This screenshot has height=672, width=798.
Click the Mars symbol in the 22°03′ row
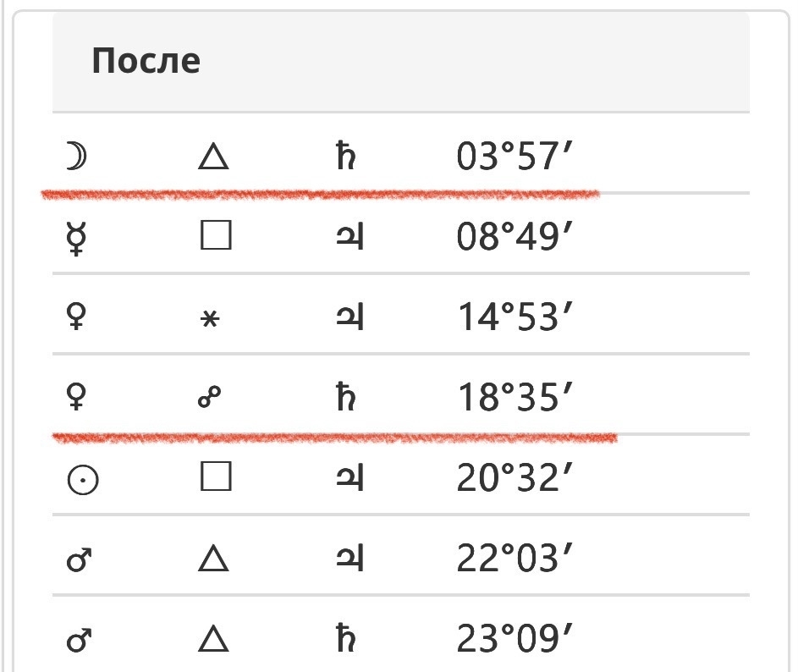pyautogui.click(x=80, y=559)
